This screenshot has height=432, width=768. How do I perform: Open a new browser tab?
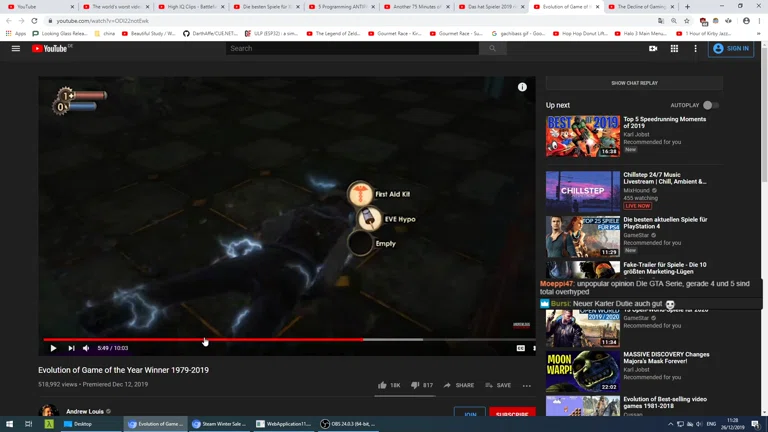(x=687, y=7)
